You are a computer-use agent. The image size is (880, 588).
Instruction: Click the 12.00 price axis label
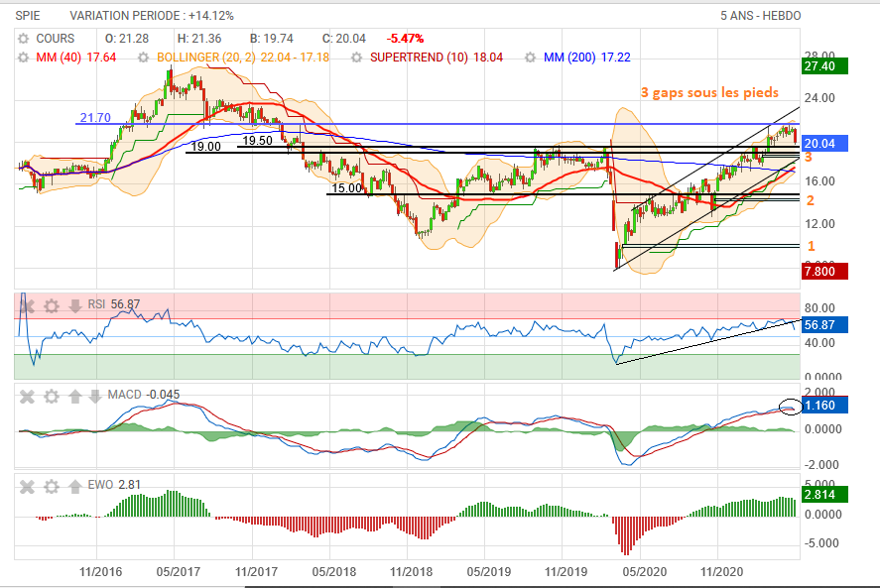[x=819, y=224]
